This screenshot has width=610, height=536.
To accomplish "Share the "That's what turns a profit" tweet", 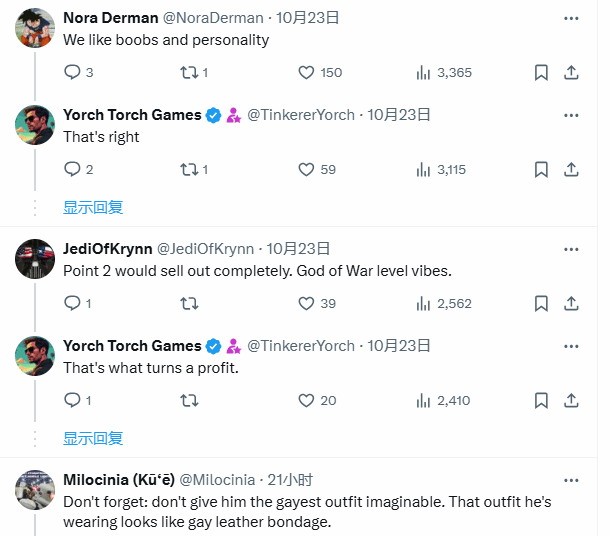I will (572, 400).
